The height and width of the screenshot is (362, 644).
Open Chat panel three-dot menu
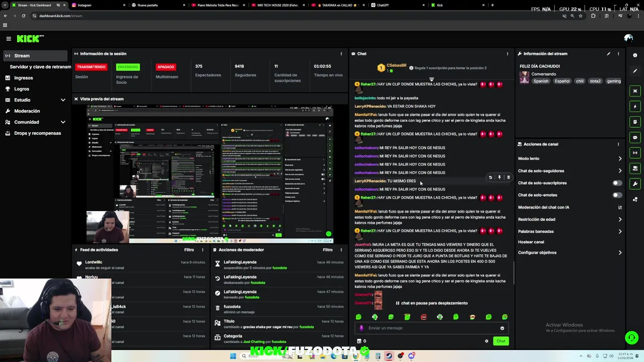[507, 54]
